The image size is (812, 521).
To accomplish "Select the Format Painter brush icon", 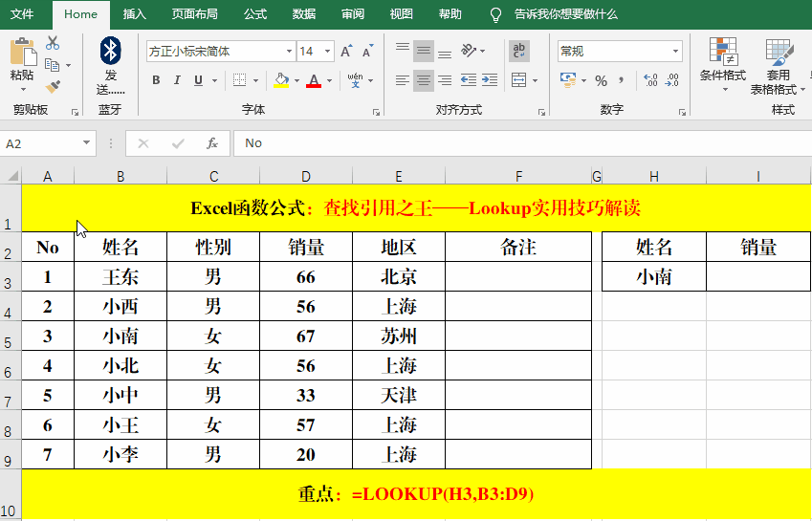I will 53,86.
